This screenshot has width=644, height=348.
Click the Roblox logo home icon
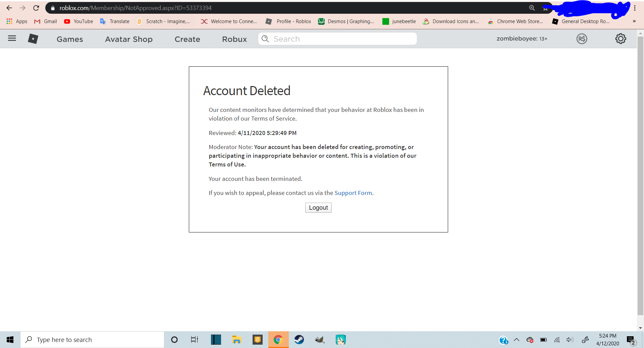click(x=33, y=39)
